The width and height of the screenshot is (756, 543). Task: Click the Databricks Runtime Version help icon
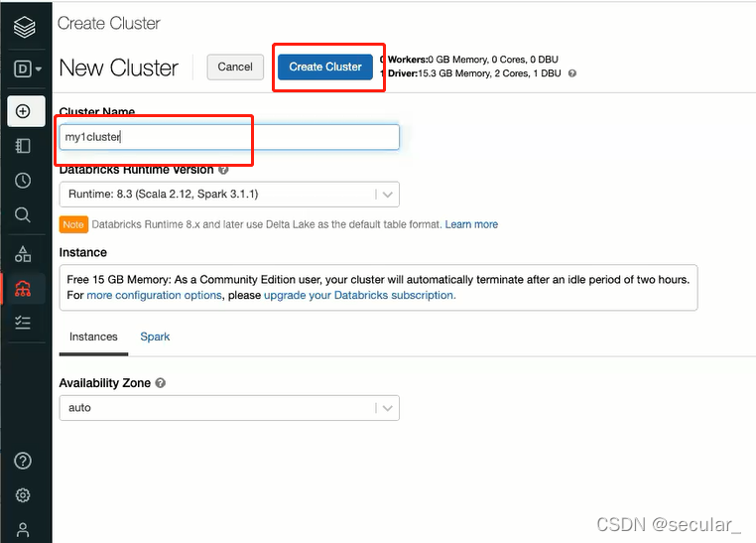(223, 170)
